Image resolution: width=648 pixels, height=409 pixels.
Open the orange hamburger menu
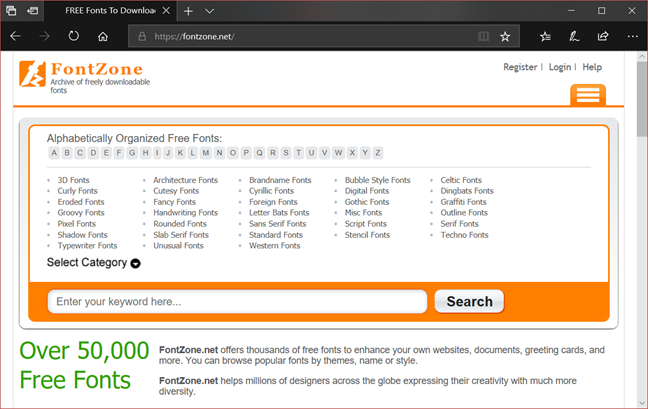[587, 95]
